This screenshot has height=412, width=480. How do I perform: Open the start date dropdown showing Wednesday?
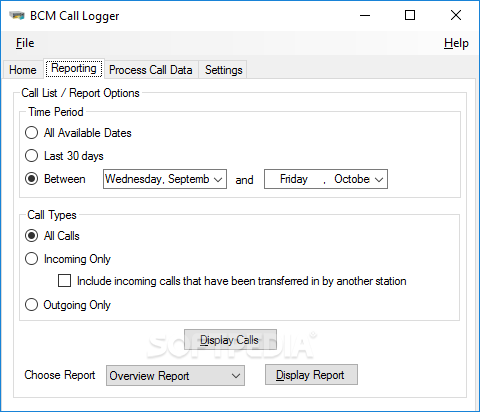pos(165,179)
